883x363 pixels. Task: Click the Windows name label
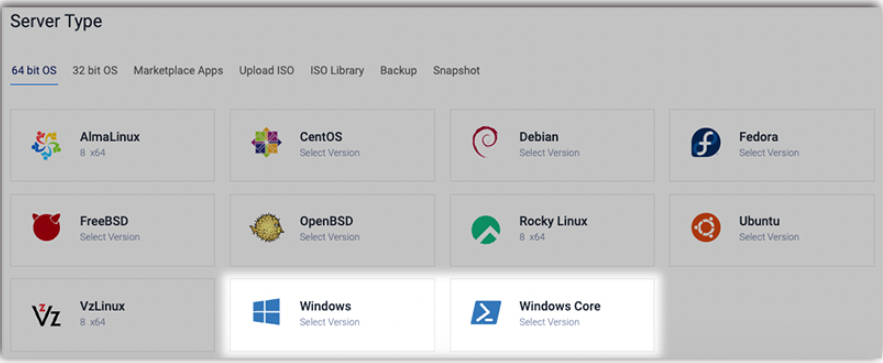click(325, 306)
